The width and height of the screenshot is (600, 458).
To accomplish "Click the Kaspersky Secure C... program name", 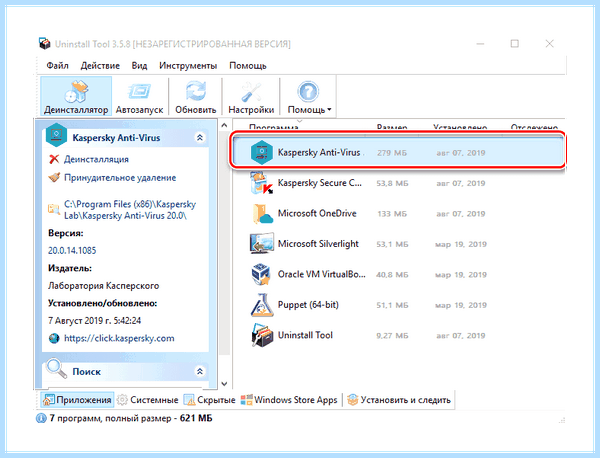I will click(320, 183).
